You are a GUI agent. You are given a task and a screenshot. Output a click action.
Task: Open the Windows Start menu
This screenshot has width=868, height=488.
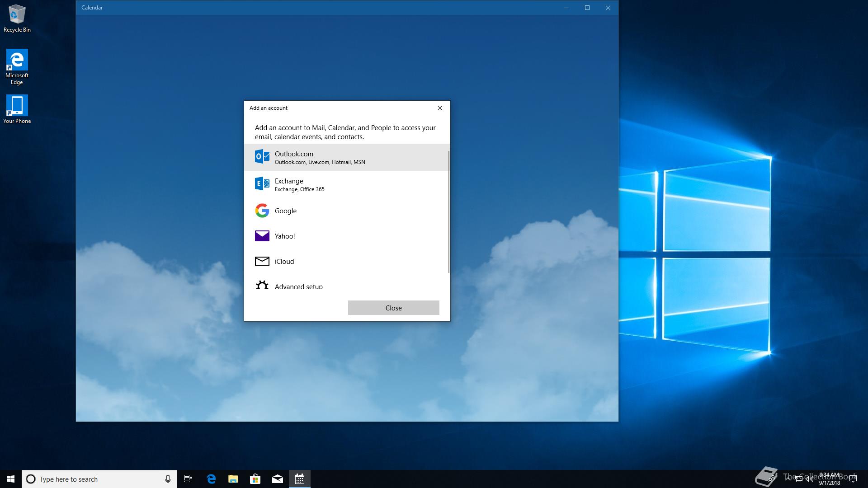(11, 479)
